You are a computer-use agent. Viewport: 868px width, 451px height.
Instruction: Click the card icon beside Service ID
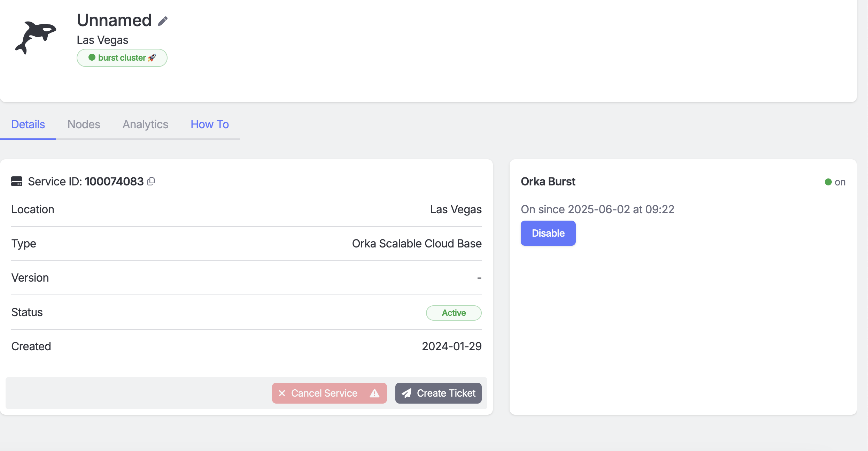[x=17, y=181]
